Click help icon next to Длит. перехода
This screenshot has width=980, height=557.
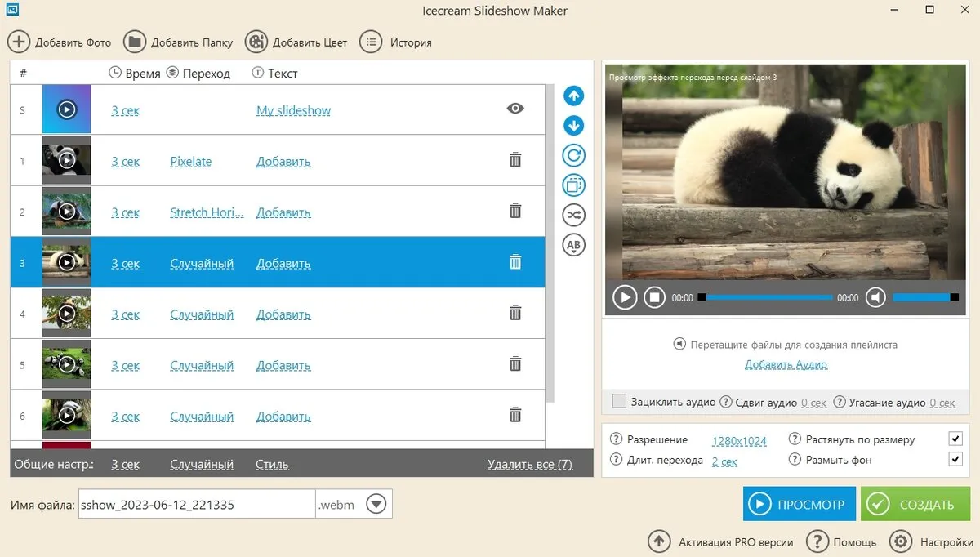point(617,460)
